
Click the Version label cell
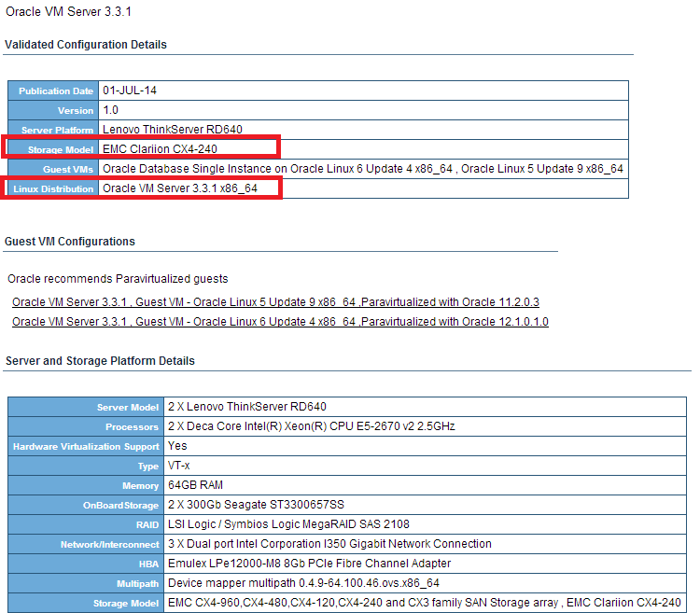click(53, 110)
